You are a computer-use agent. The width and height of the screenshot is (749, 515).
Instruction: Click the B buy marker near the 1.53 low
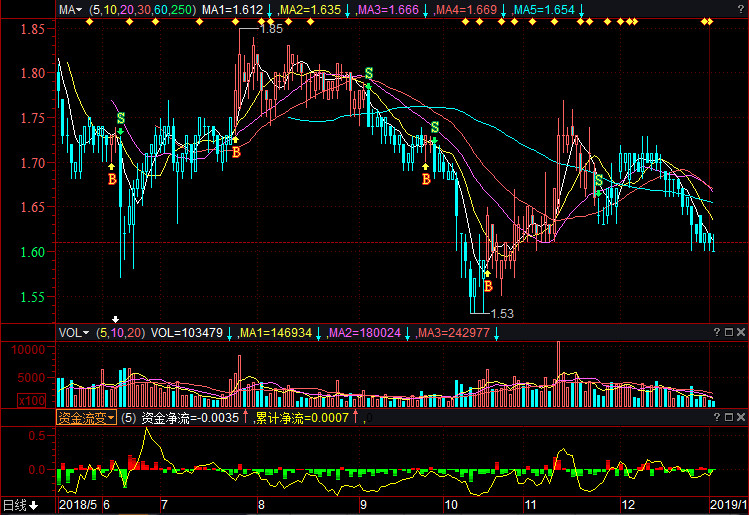pos(488,286)
